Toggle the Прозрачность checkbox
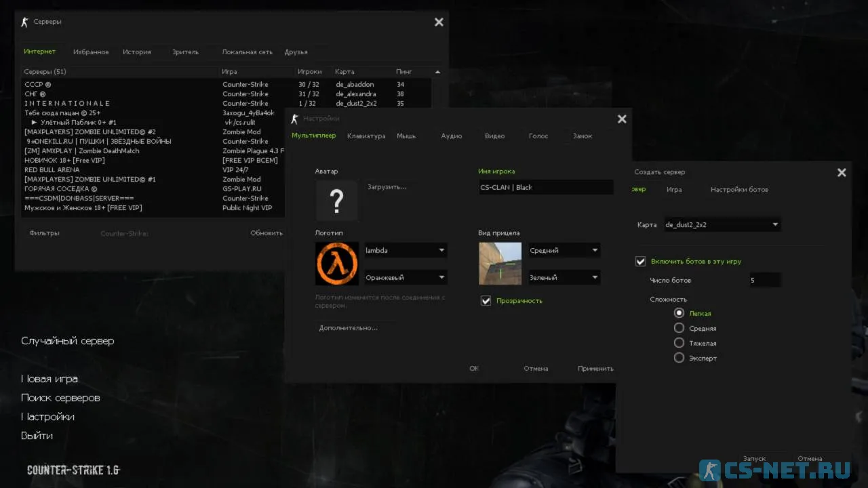The height and width of the screenshot is (488, 868). 486,301
